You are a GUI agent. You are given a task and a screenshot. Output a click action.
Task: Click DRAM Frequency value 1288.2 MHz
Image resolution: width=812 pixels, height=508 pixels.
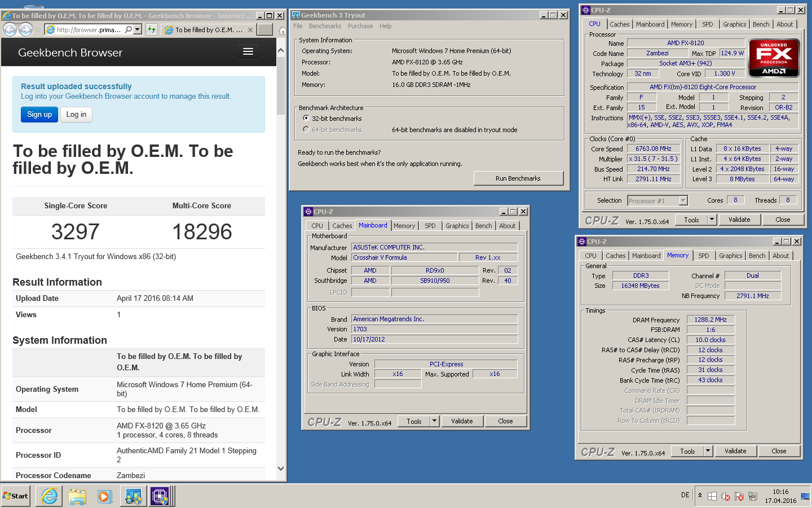(710, 319)
